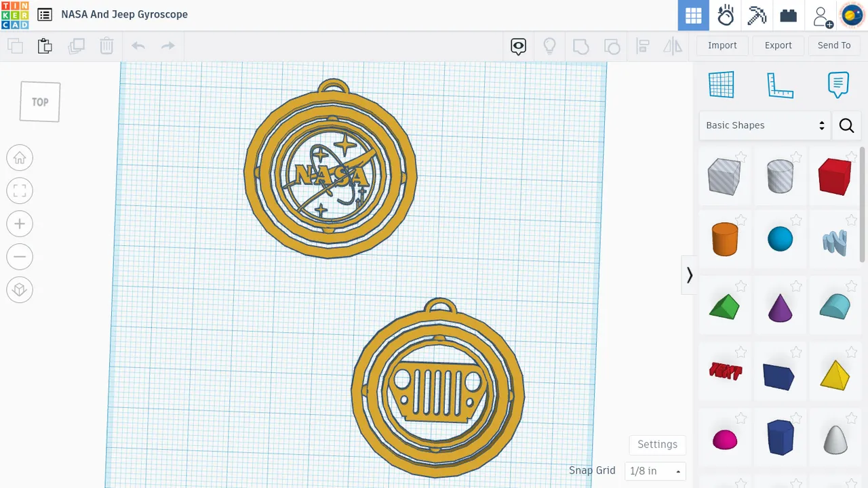Click the Paste clipboard icon
The width and height of the screenshot is (868, 488).
(x=45, y=46)
